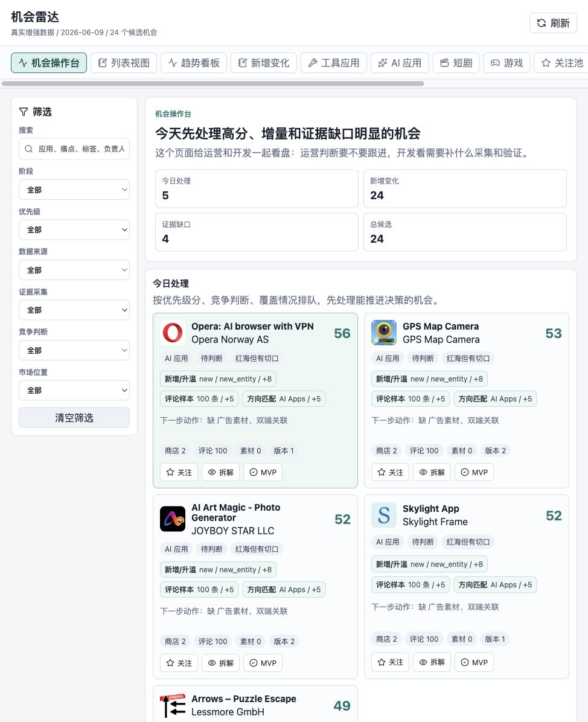588x722 pixels.
Task: Click 待判断 tag on Skylight App card
Action: [423, 542]
